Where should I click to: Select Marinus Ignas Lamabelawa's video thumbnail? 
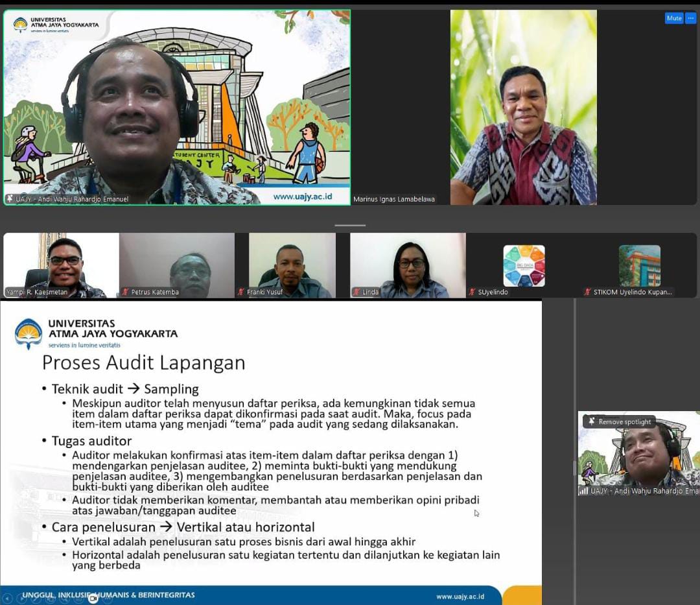point(524,106)
